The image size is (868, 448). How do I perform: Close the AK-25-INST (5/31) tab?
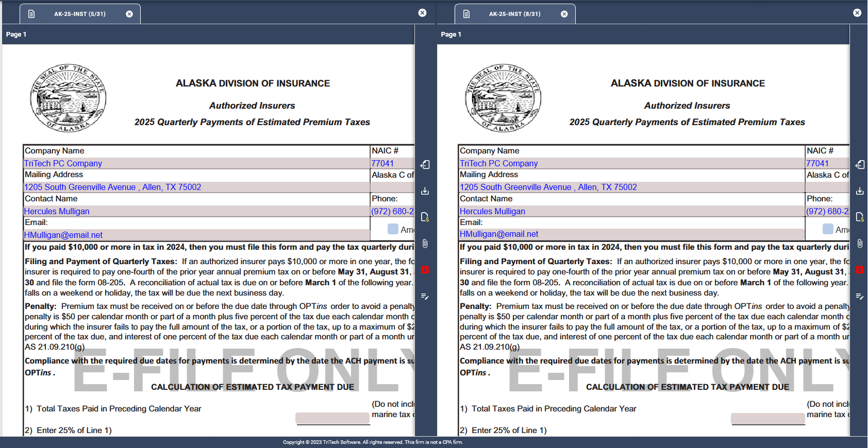coord(129,14)
